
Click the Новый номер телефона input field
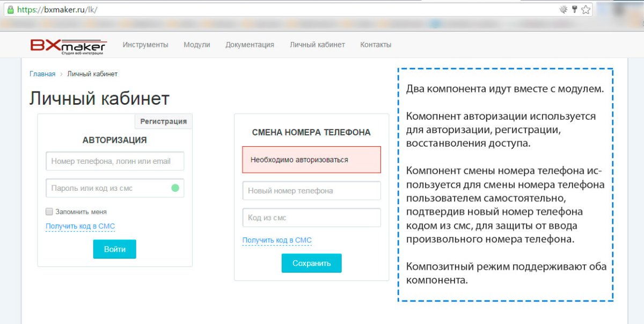coord(311,190)
